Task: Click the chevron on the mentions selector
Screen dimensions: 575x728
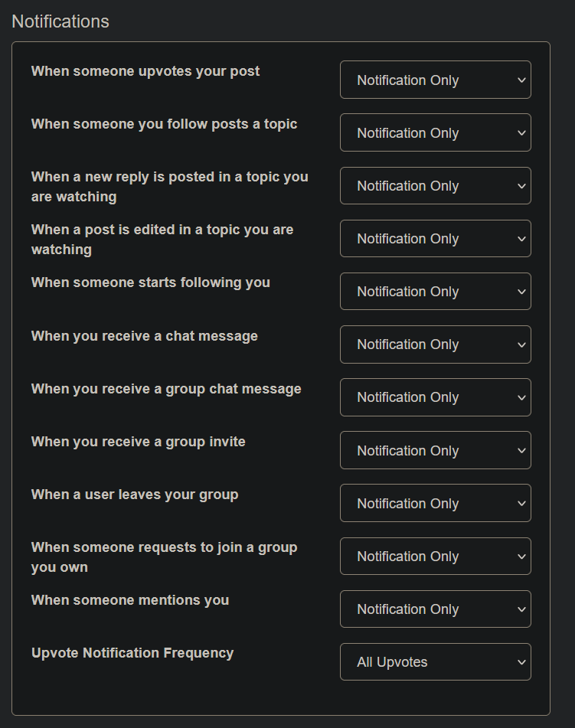Action: 521,609
